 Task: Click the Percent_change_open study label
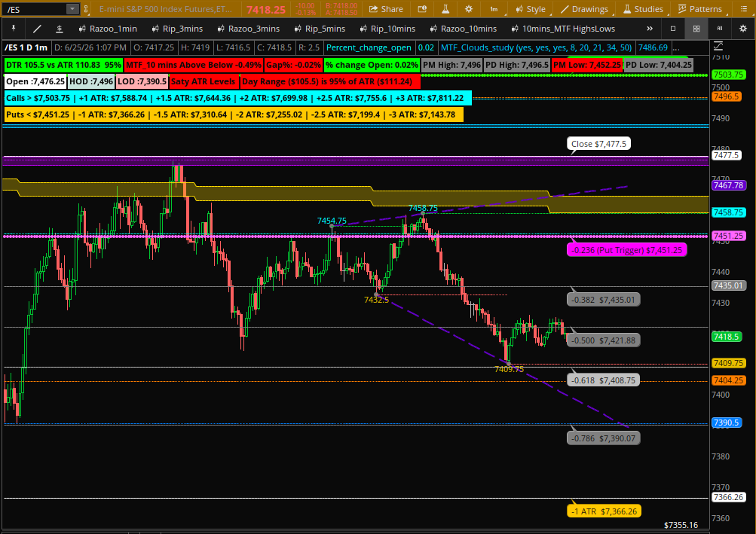click(369, 47)
